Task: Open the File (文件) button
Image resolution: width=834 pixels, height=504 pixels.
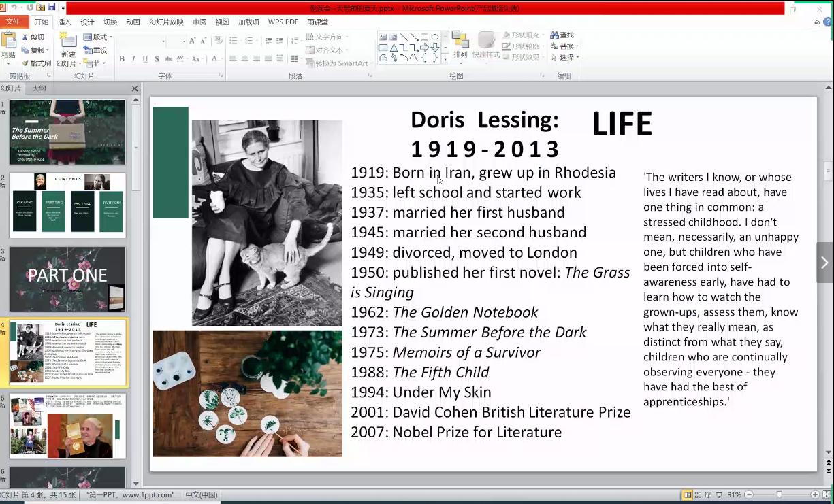Action: pyautogui.click(x=13, y=22)
